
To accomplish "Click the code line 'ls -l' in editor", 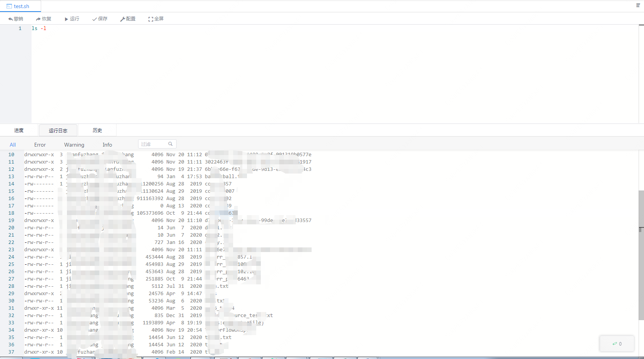I will [39, 28].
